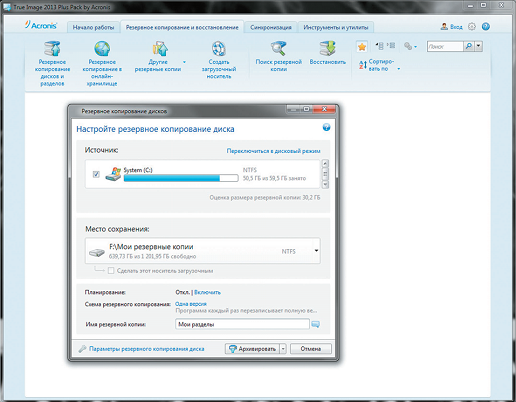Click the Acronis logo
516x402 pixels.
click(41, 25)
